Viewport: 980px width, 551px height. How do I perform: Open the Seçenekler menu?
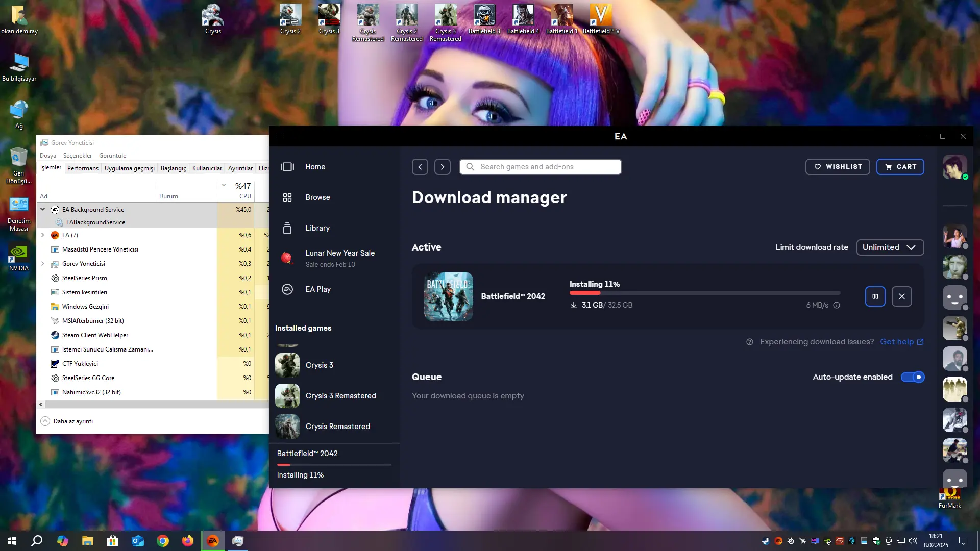click(x=78, y=156)
